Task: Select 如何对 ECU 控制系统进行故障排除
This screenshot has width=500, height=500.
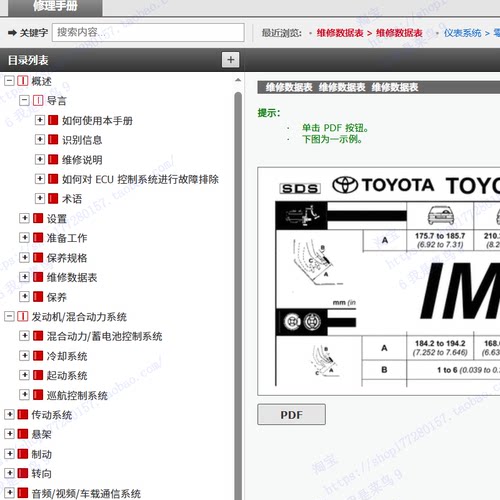Action: pos(140,180)
